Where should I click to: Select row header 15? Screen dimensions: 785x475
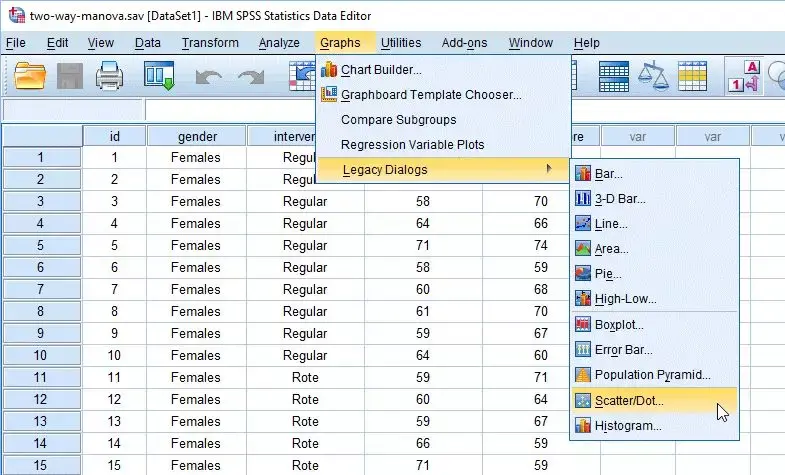coord(42,465)
